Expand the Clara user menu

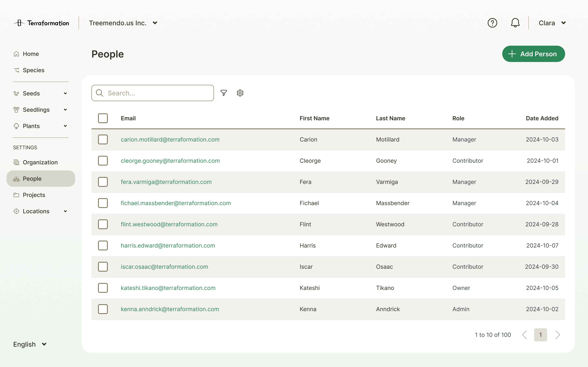point(552,23)
